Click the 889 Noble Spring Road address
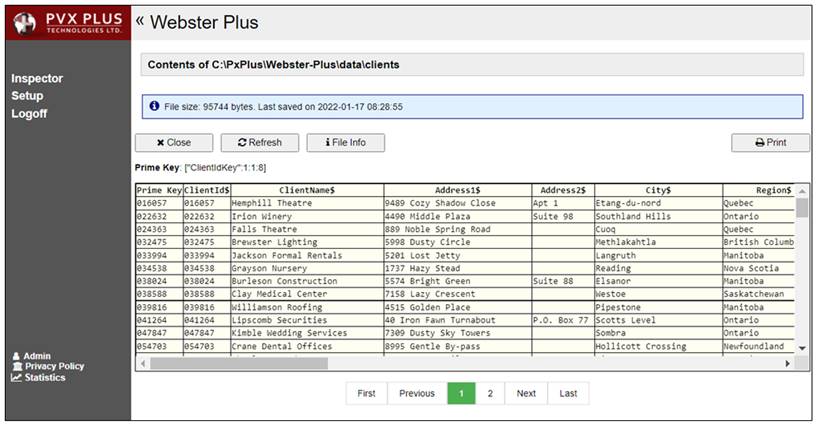Image resolution: width=818 pixels, height=425 pixels. click(x=458, y=229)
